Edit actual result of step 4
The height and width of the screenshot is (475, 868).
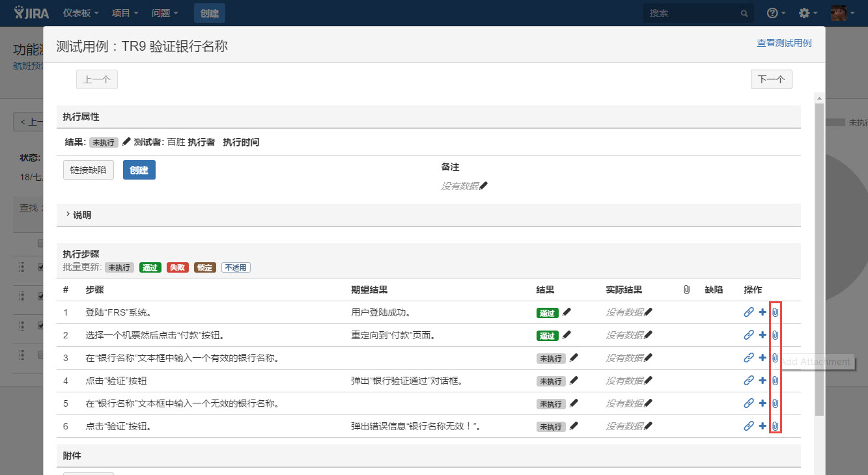(x=648, y=381)
